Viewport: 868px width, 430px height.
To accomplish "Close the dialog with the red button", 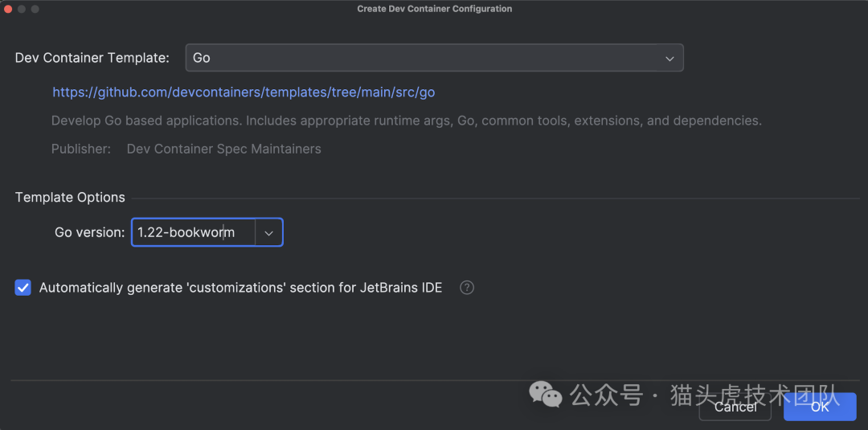I will [x=8, y=9].
